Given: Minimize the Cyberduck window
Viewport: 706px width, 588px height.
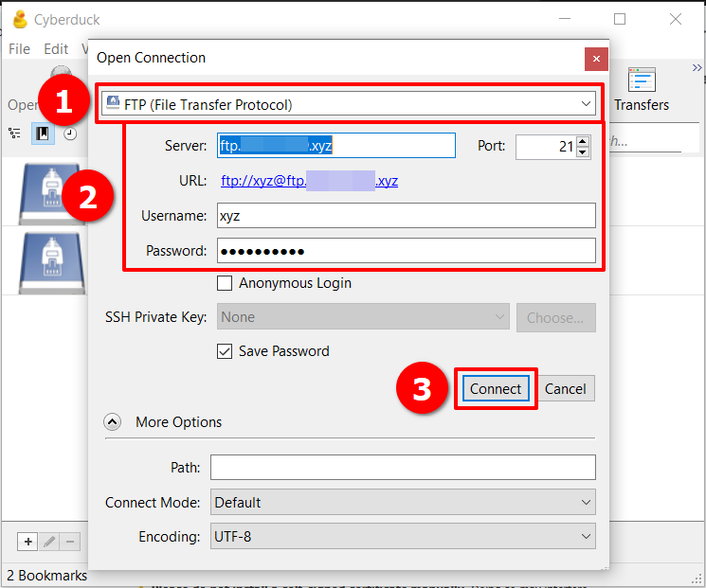Looking at the screenshot, I should click(565, 19).
